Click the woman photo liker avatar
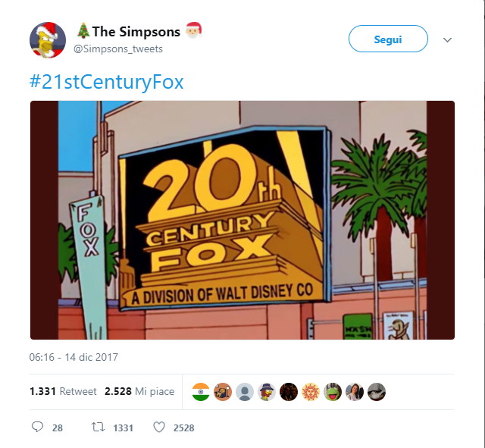 click(x=355, y=392)
